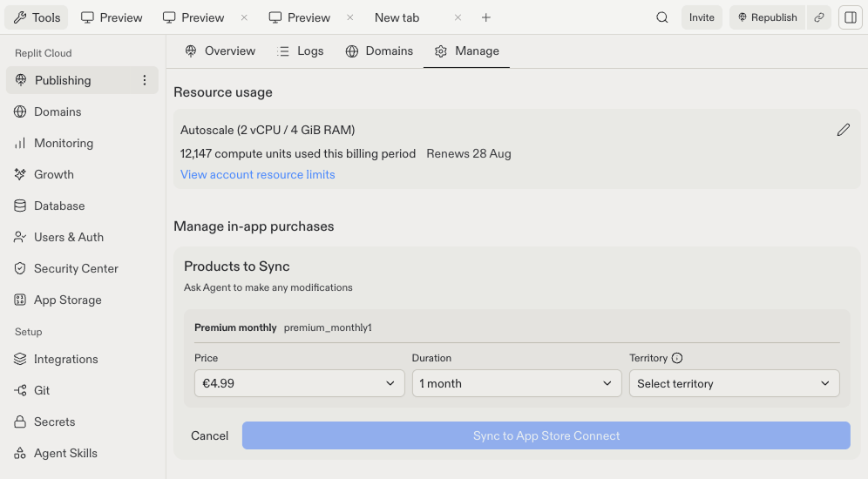This screenshot has height=479, width=868.
Task: Copy link with chain icon
Action: (x=819, y=17)
